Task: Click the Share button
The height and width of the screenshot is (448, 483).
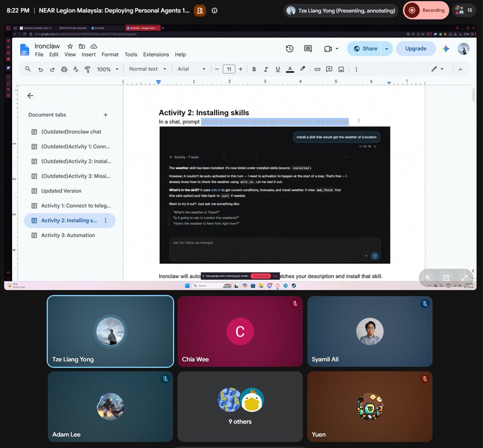Action: tap(365, 49)
